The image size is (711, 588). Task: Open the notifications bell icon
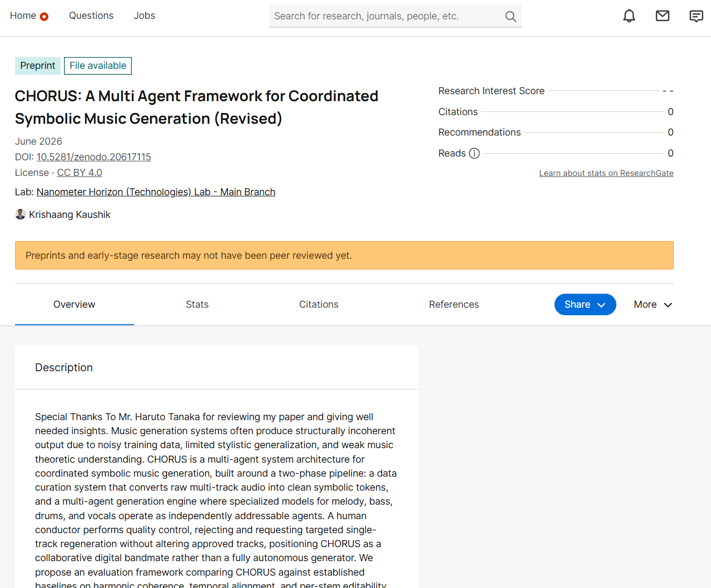(629, 16)
